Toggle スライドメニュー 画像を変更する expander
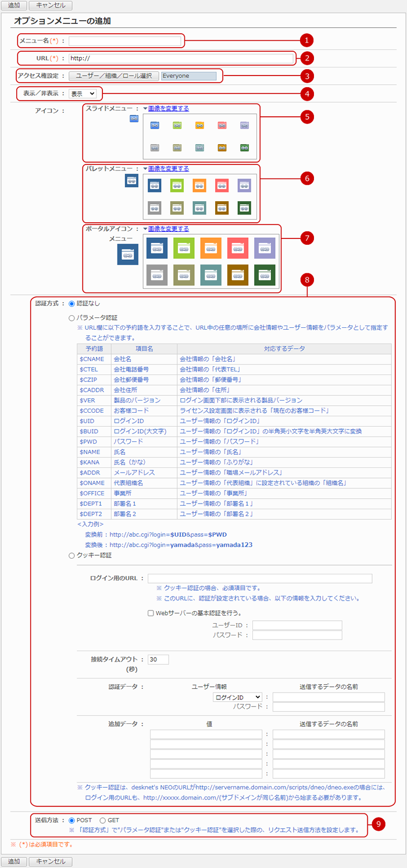The image size is (407, 868). pos(166,108)
